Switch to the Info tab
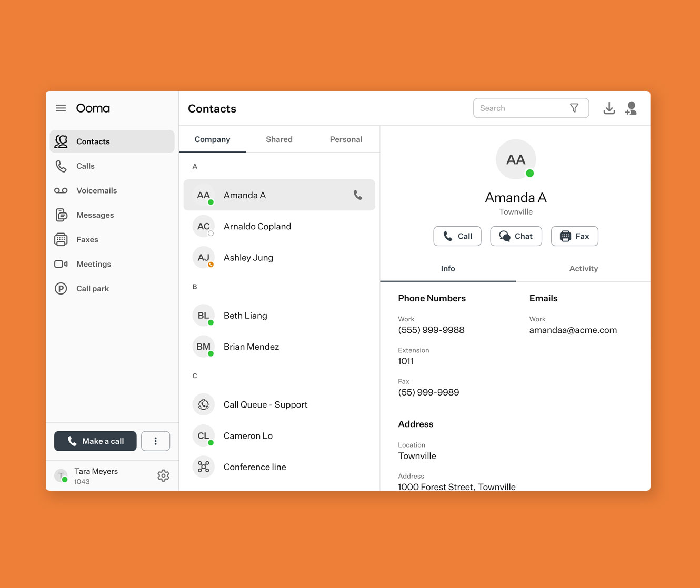Image resolution: width=700 pixels, height=588 pixels. [x=448, y=269]
